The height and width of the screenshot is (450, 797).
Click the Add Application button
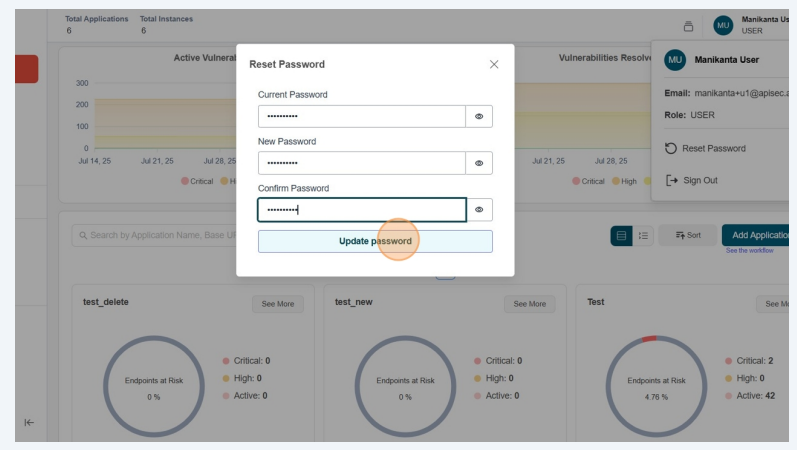click(758, 235)
